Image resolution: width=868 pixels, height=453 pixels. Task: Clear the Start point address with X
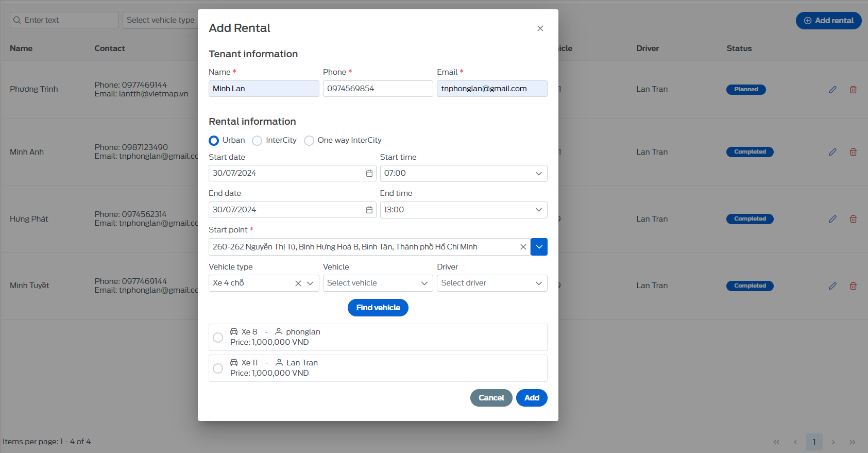point(523,247)
